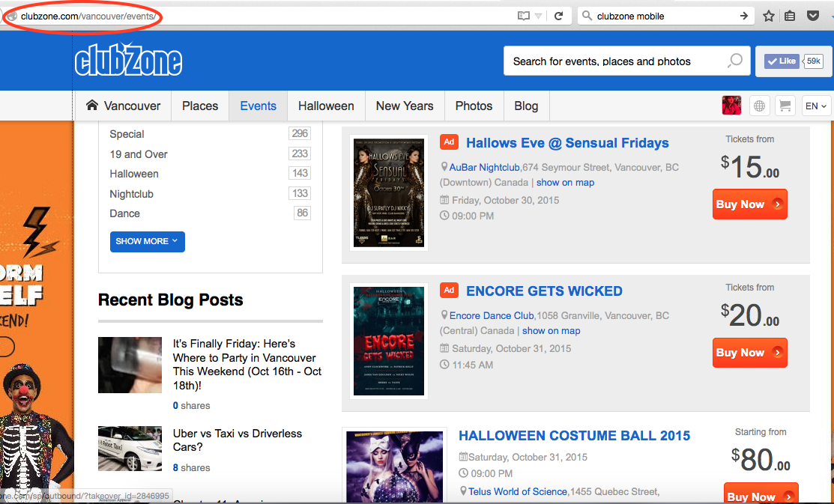Click thumbnail of 'It's Finally Friday' blog post
The height and width of the screenshot is (504, 834).
click(130, 365)
